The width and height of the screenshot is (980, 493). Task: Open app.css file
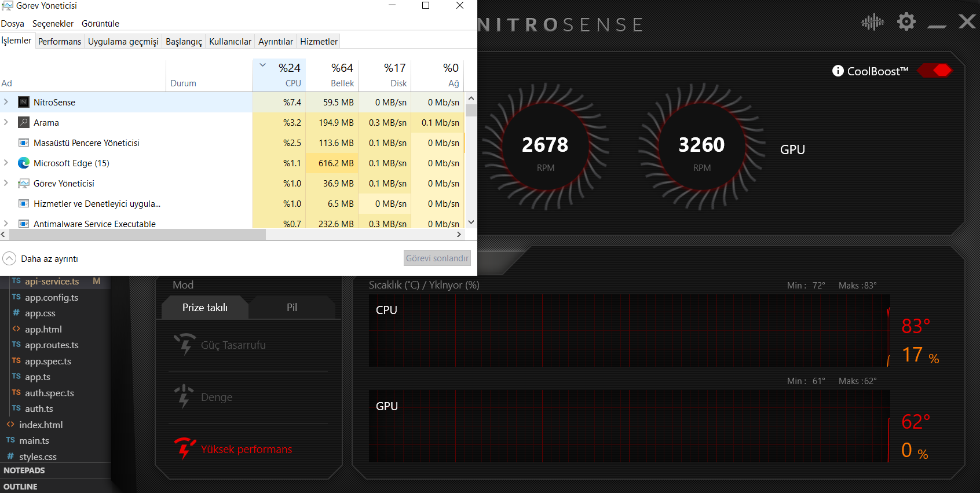40,313
